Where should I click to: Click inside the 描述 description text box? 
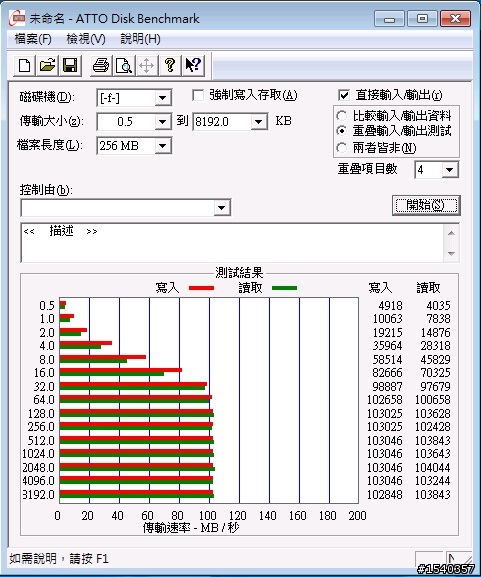(233, 243)
